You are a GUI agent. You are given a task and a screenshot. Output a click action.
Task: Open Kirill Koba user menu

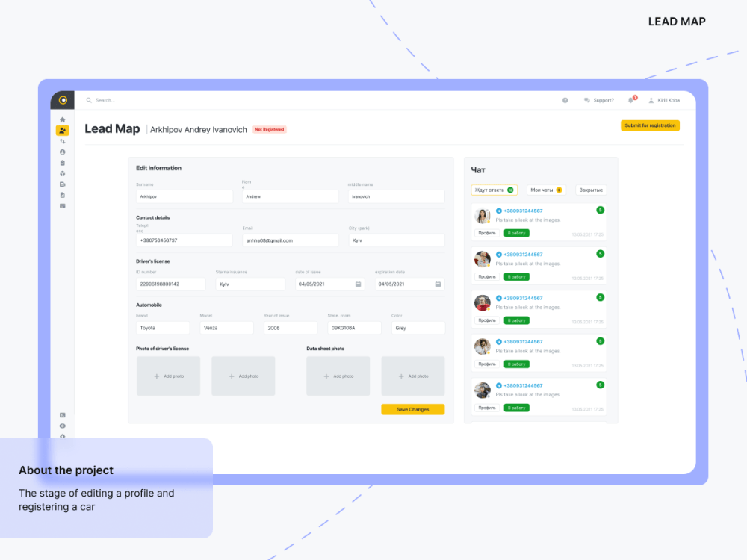[664, 100]
